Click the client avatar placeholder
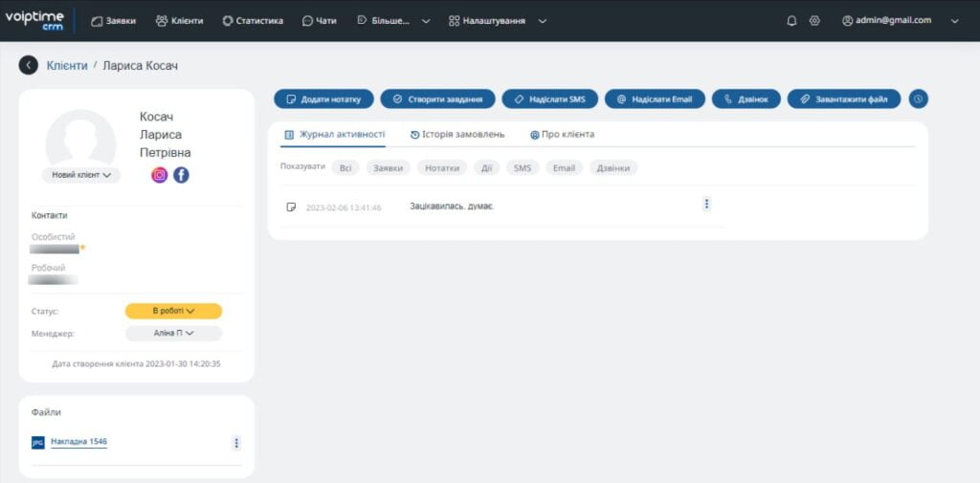The width and height of the screenshot is (980, 483). (80, 140)
